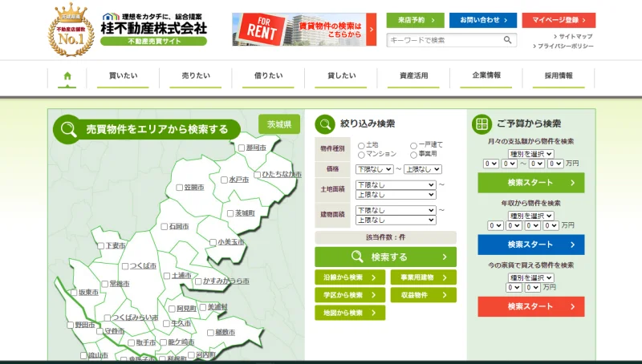The height and width of the screenshot is (364, 642).
Task: Click the 野田市 map link
Action: (85, 326)
